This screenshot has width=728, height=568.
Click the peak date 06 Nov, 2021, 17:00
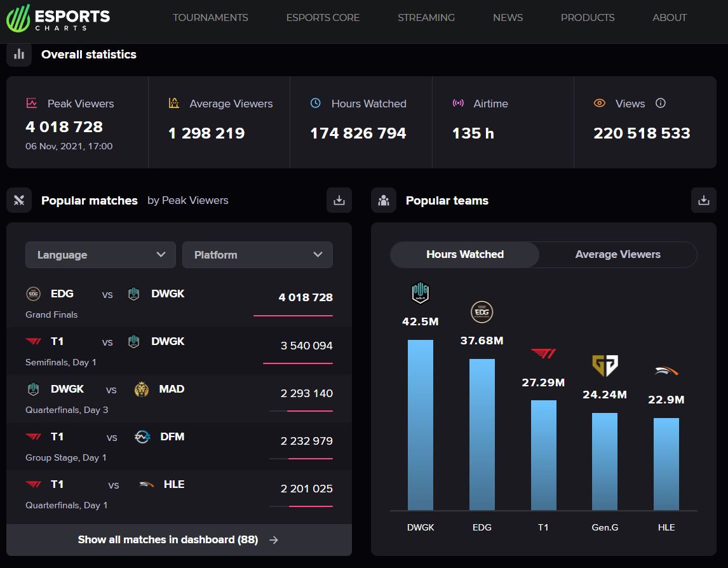coord(69,146)
